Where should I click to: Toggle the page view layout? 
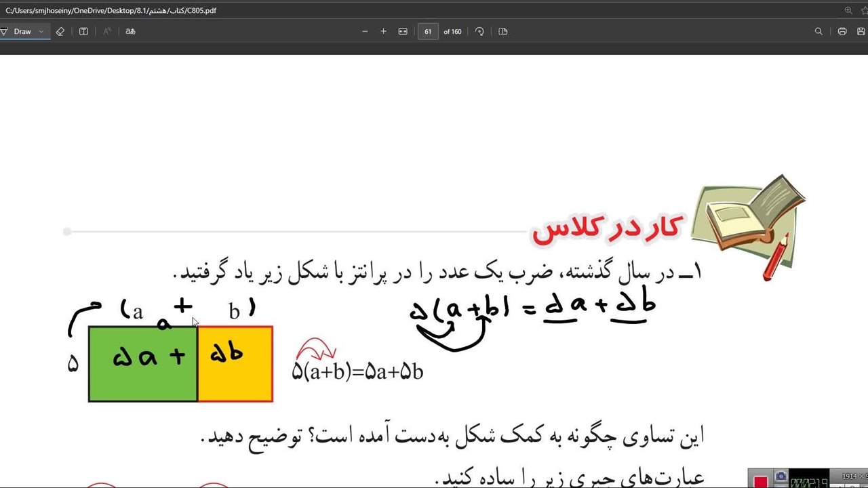[x=502, y=32]
